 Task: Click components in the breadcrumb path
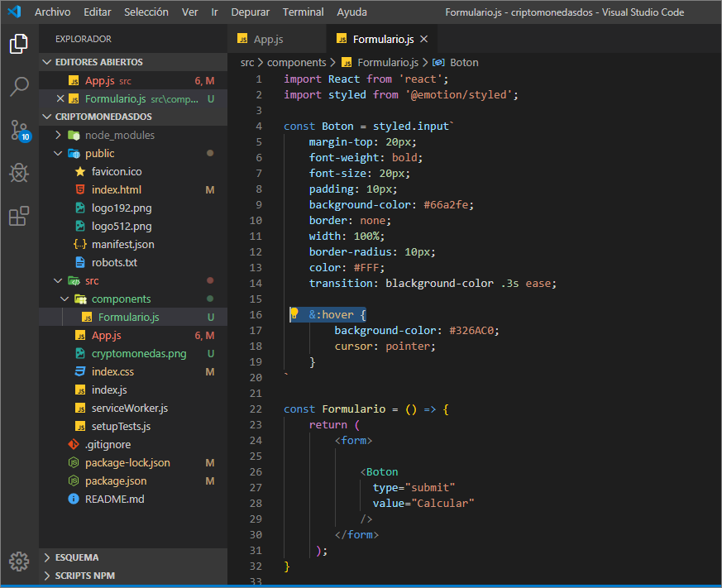pos(297,62)
